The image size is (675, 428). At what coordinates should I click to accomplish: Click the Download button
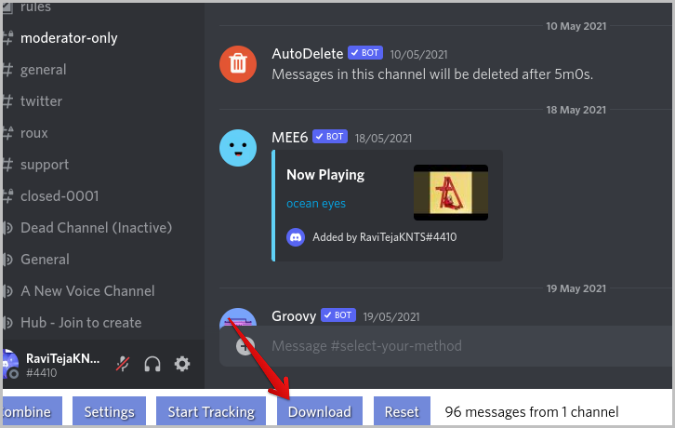pyautogui.click(x=319, y=412)
